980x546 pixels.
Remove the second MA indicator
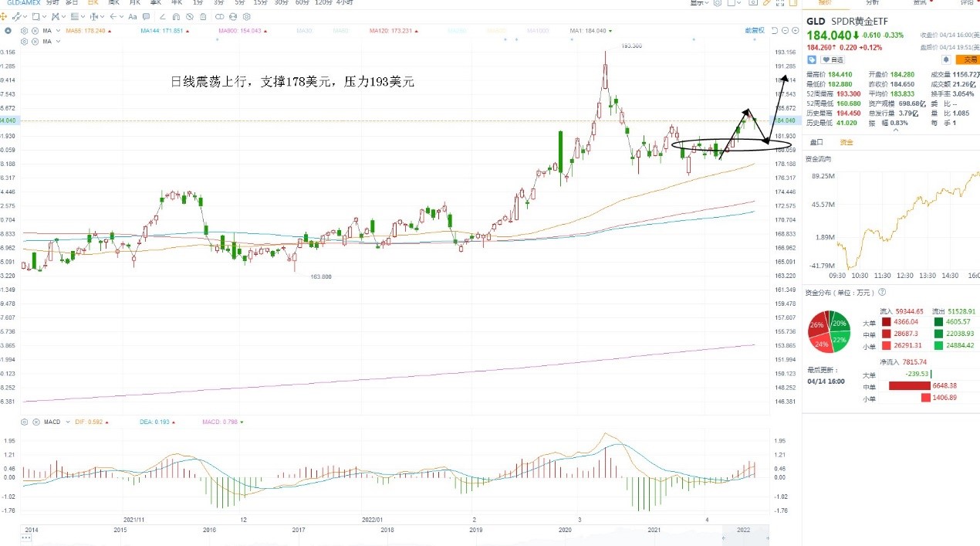pos(35,41)
